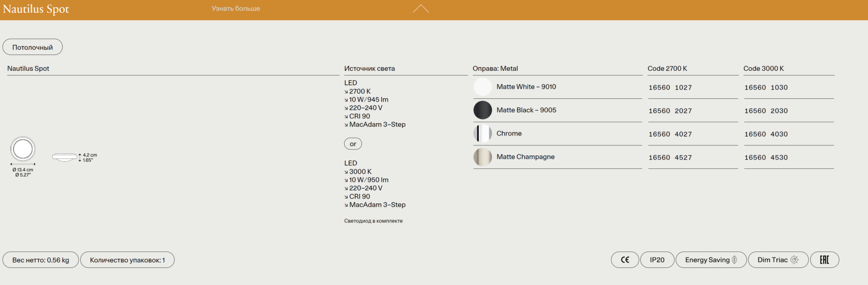
Task: Click the top-view diameter drawing icon
Action: coord(23,149)
